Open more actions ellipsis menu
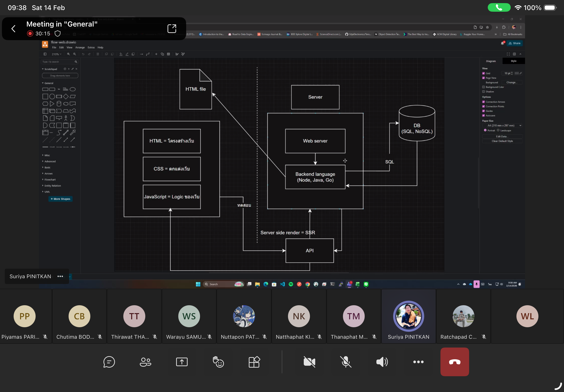Viewport: 564px width, 392px height. pos(418,362)
